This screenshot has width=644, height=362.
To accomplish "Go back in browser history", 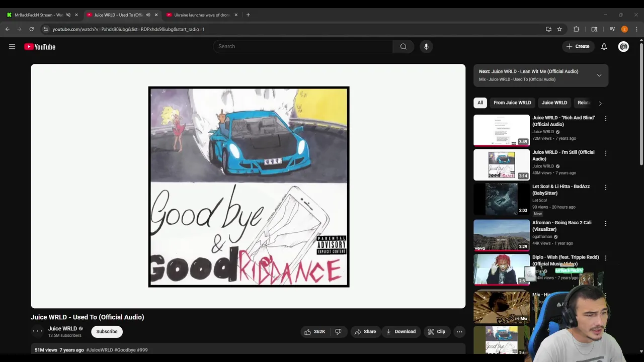I will tap(8, 29).
